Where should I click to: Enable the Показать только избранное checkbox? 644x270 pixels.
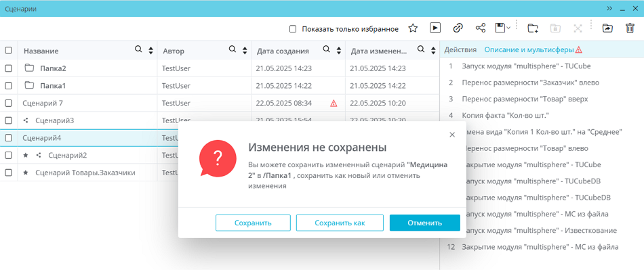point(293,29)
